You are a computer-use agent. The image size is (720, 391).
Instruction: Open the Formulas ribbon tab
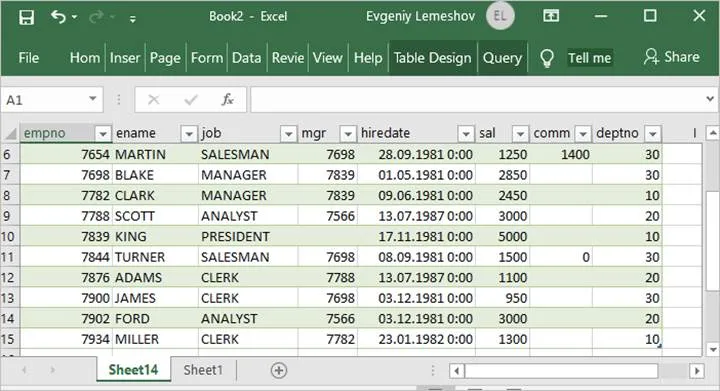[207, 58]
